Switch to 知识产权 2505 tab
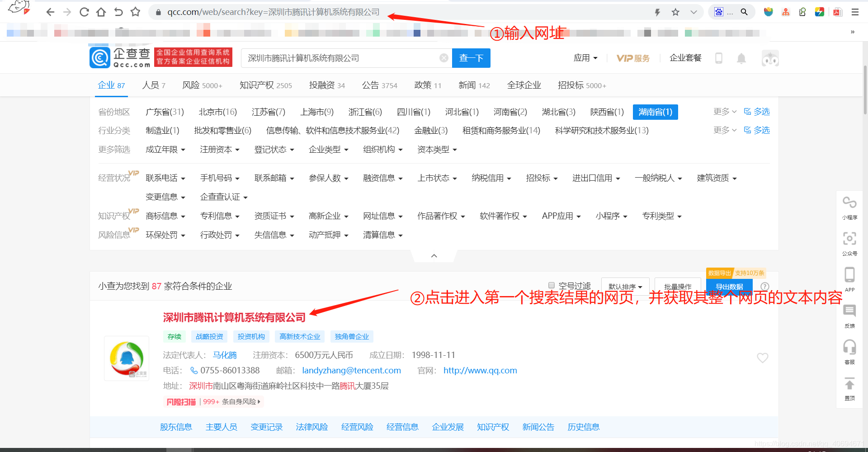This screenshot has width=868, height=452. [x=265, y=85]
